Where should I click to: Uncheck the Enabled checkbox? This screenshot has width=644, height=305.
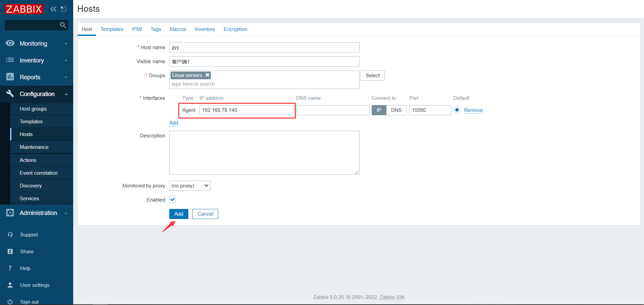(173, 200)
